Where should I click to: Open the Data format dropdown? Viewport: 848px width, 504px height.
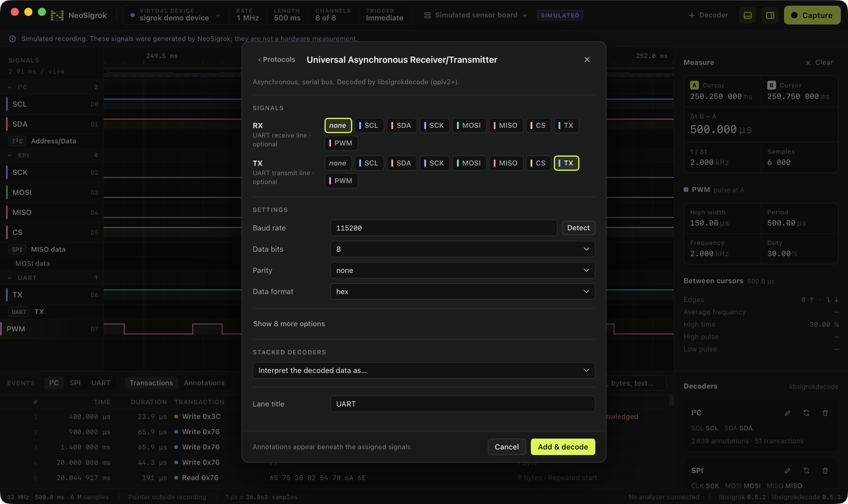(x=463, y=292)
